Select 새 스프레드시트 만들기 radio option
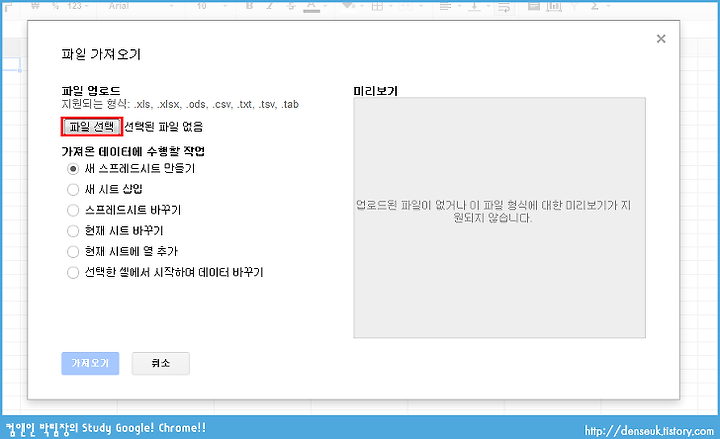 pos(73,169)
